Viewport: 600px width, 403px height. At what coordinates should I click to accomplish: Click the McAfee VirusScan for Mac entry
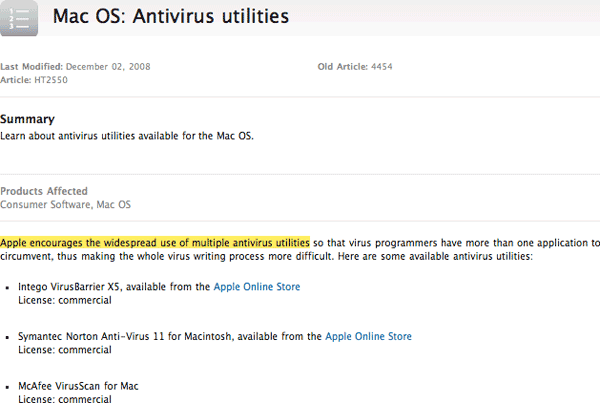(80, 385)
